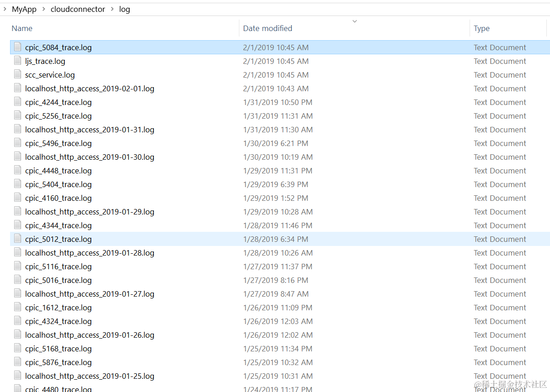Select file name cpic_5012_trace.log

[58, 239]
